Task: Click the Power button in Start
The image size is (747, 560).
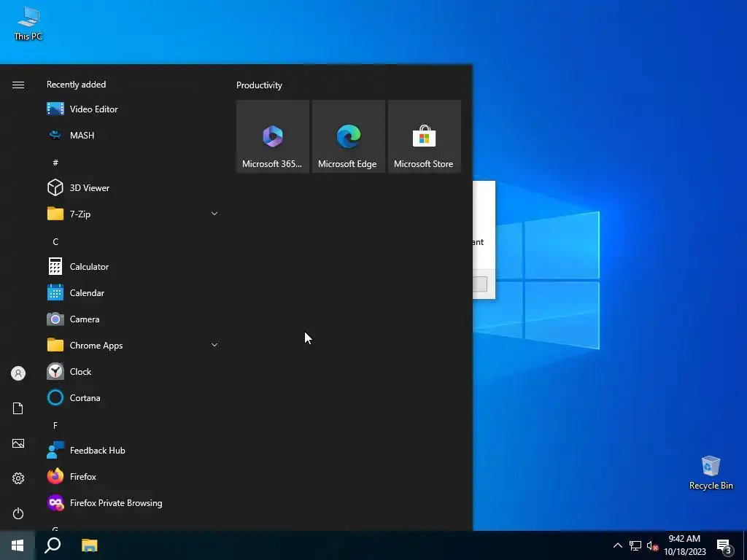Action: tap(18, 513)
